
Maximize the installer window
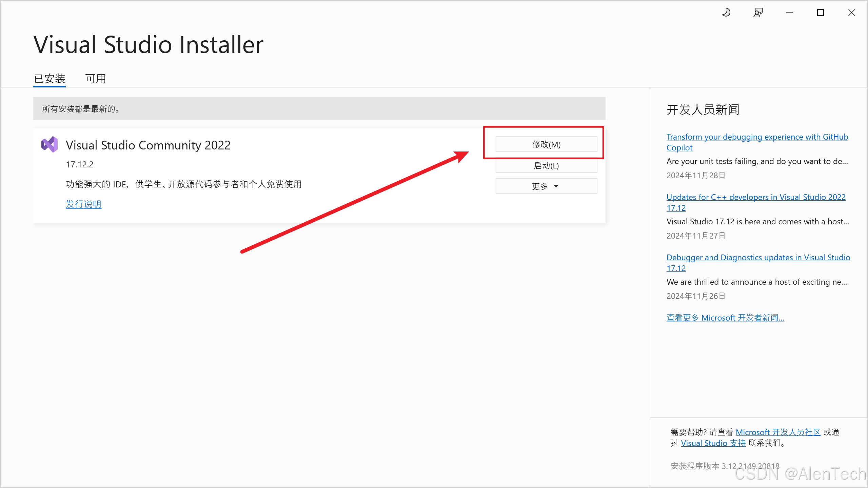(x=821, y=13)
